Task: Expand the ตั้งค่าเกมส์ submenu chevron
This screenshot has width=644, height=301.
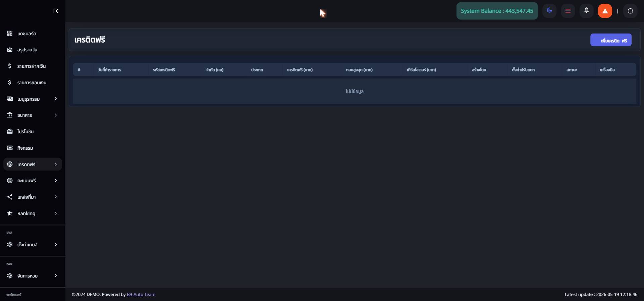Action: click(x=56, y=245)
